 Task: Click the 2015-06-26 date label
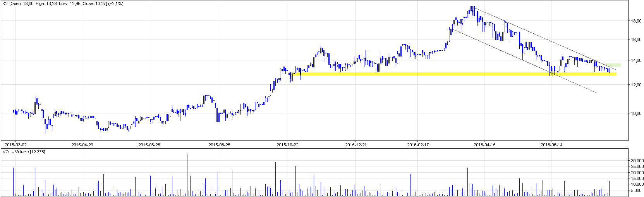coord(149,145)
